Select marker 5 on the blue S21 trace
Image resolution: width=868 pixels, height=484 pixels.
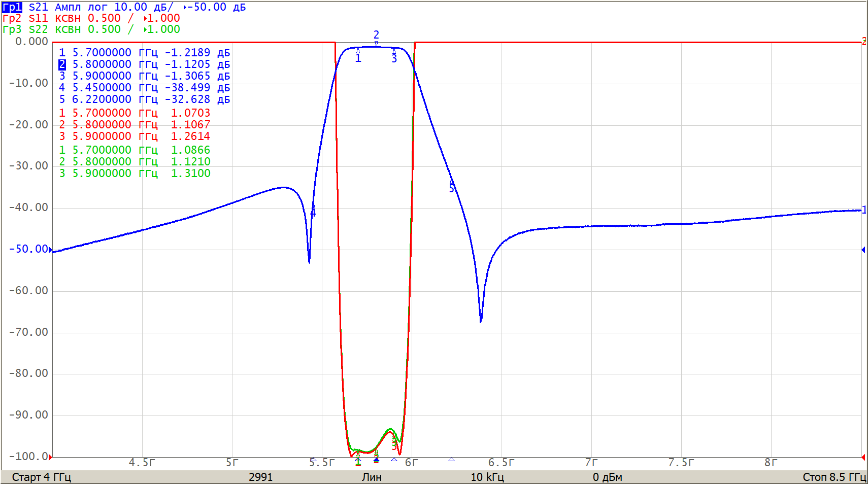point(451,188)
